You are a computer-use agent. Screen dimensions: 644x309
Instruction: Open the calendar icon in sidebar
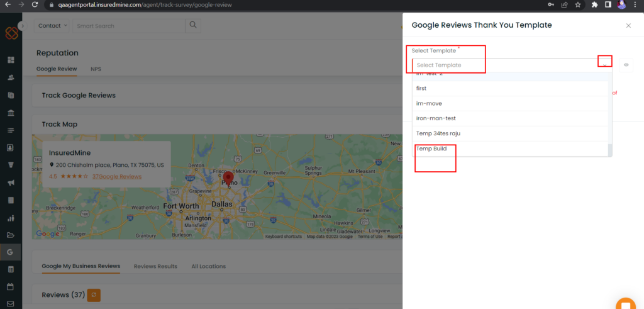click(x=11, y=286)
